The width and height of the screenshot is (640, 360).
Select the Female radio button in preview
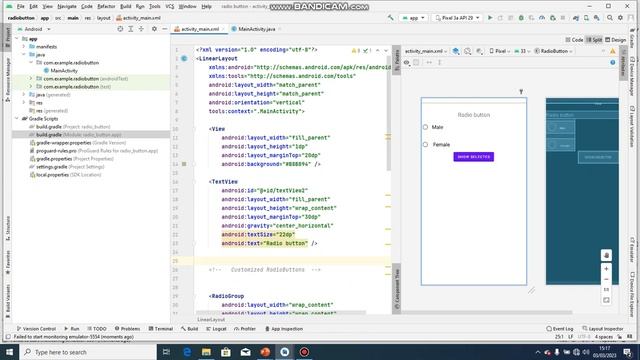[425, 144]
